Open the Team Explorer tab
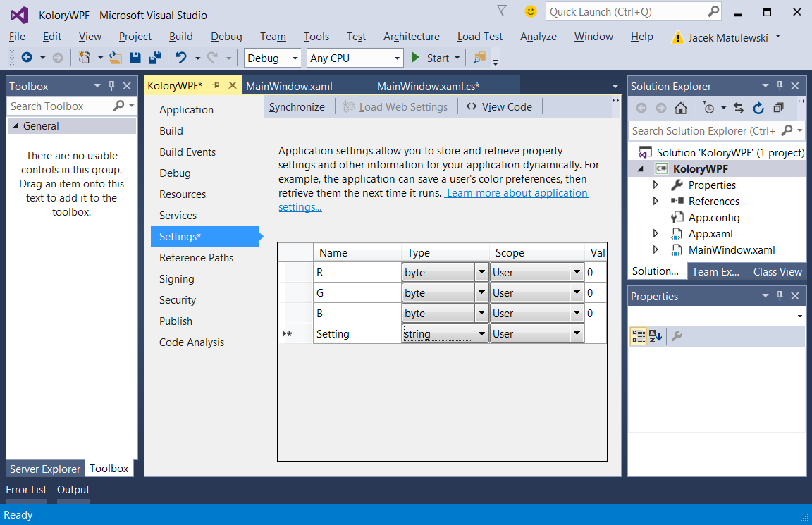 coord(715,272)
